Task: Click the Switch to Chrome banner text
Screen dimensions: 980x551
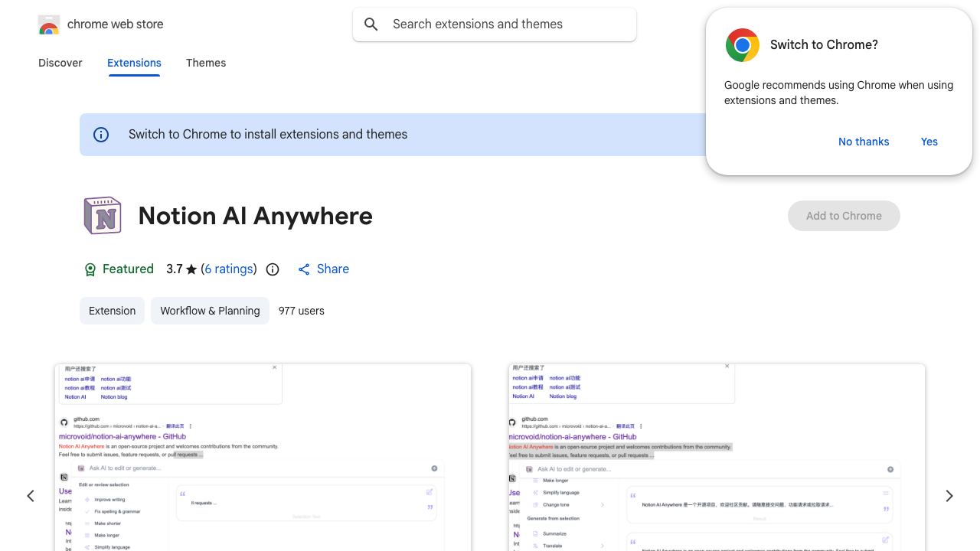Action: 268,135
